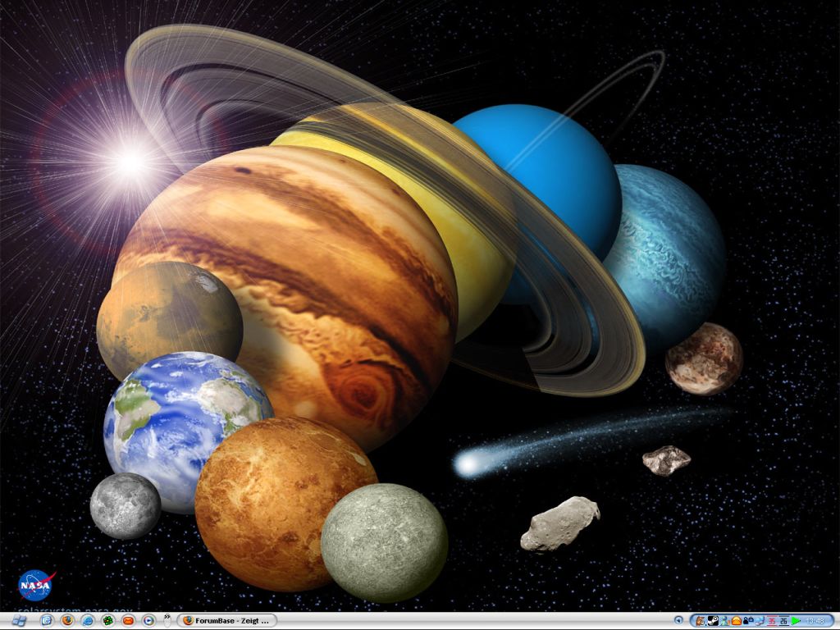840x630 pixels.
Task: Click the red temperature number tray icon
Action: tap(772, 621)
